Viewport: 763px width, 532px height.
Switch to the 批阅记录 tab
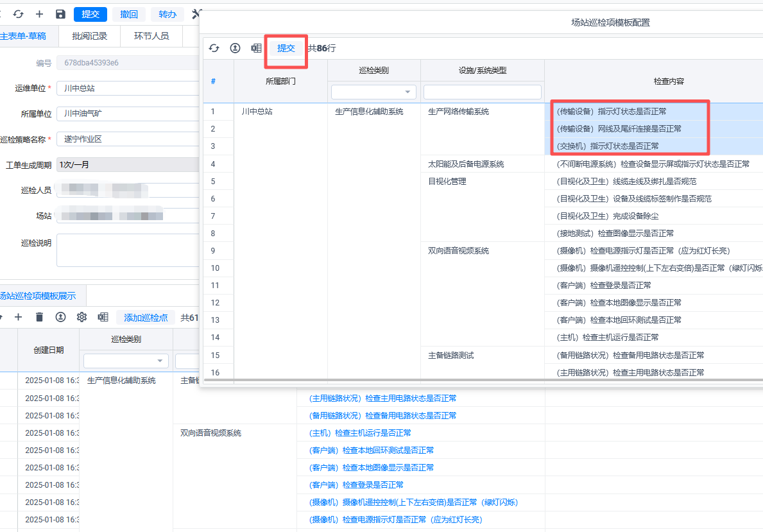[x=90, y=36]
